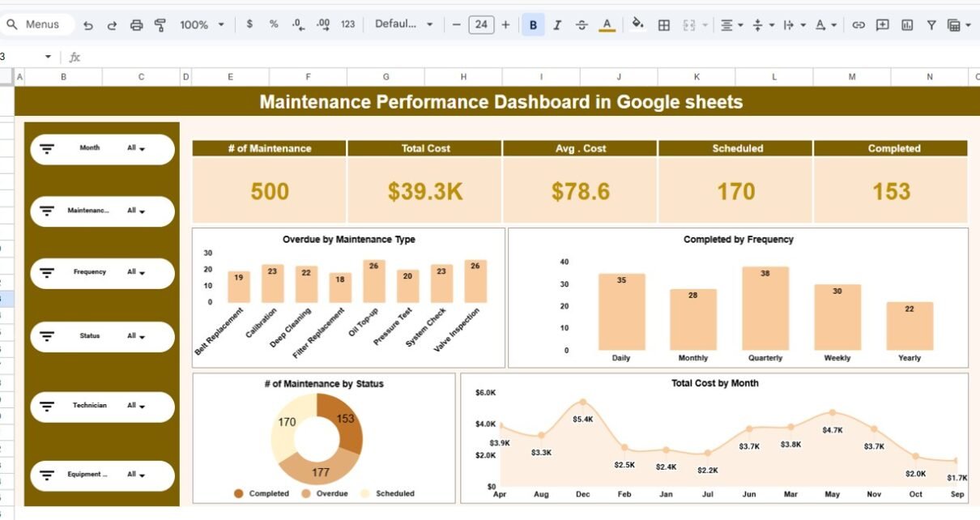Toggle bold formatting off
The height and width of the screenshot is (520, 980).
(533, 25)
